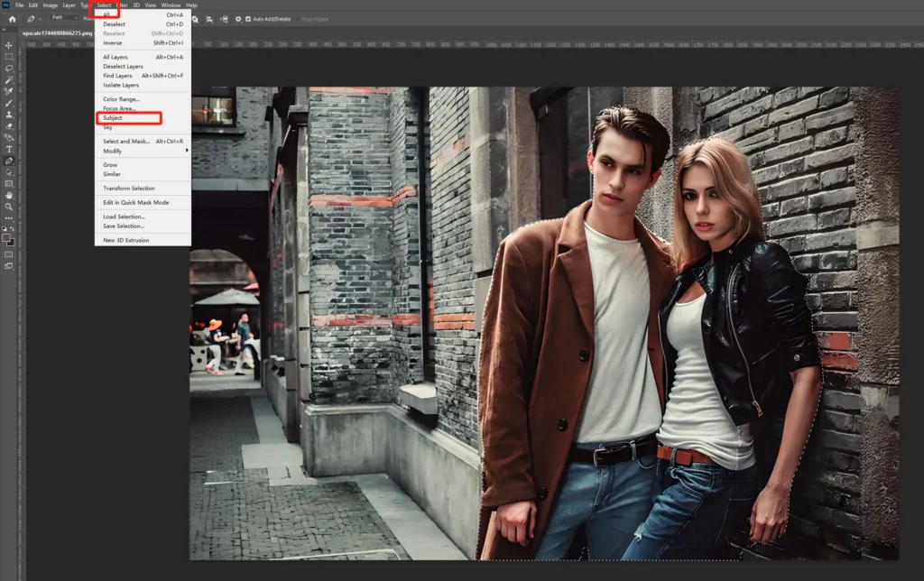This screenshot has width=924, height=581.
Task: Select the Zoom magnifier tool
Action: [9, 207]
